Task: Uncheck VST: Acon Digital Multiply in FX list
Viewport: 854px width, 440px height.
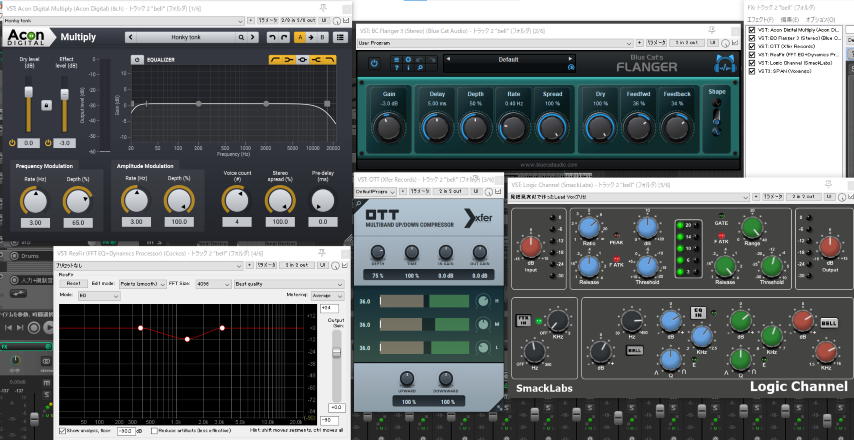Action: pos(752,30)
